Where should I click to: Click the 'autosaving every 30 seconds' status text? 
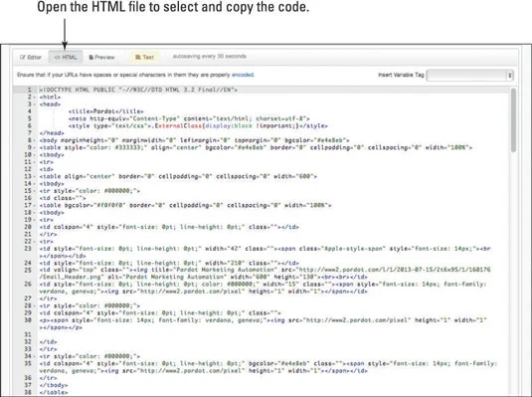click(x=210, y=57)
